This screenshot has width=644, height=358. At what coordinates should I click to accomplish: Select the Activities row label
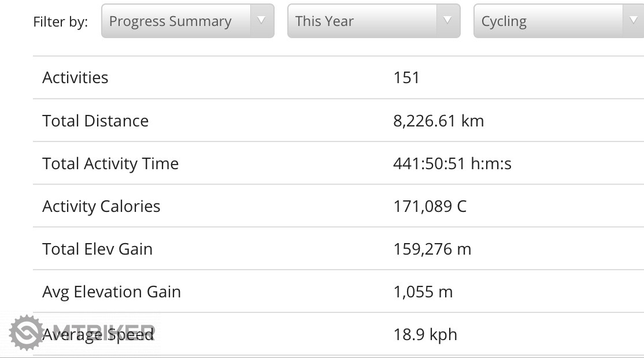point(75,77)
